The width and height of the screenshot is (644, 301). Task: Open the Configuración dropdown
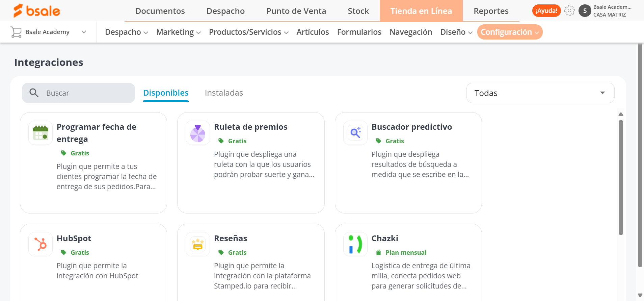pyautogui.click(x=510, y=32)
